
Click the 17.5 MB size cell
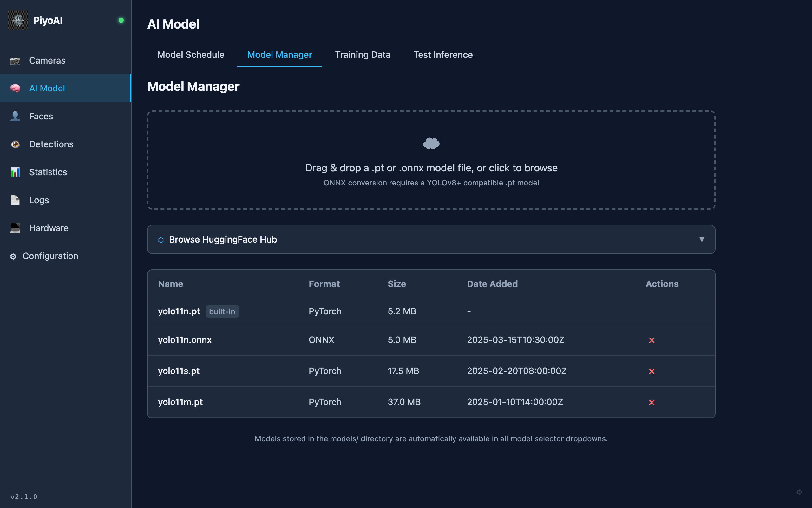pyautogui.click(x=403, y=371)
